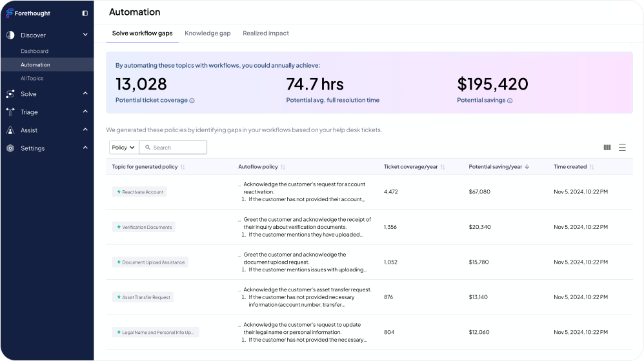Viewport: 644px width, 361px height.
Task: Click the Assist sidebar icon
Action: coord(10,130)
